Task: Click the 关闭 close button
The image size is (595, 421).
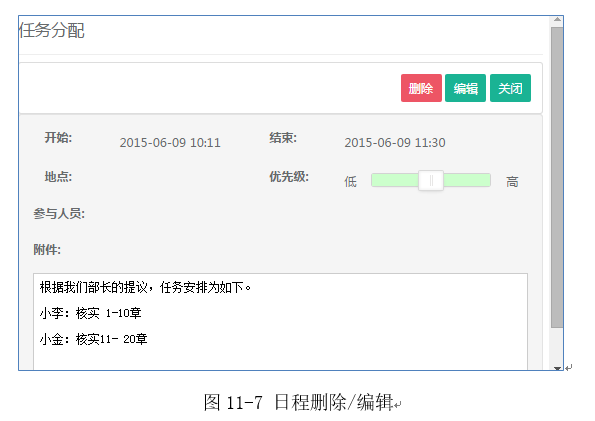Action: [x=510, y=88]
